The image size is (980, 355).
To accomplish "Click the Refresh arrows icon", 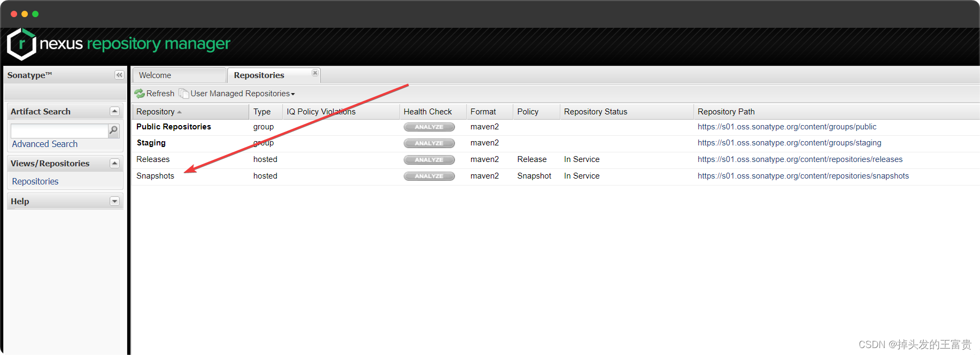I will [x=140, y=94].
